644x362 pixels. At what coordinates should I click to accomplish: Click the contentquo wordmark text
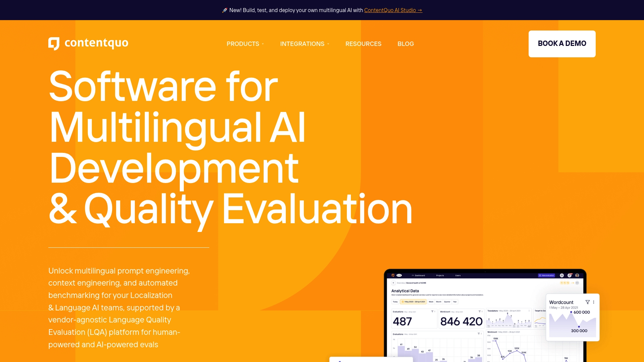(x=96, y=43)
